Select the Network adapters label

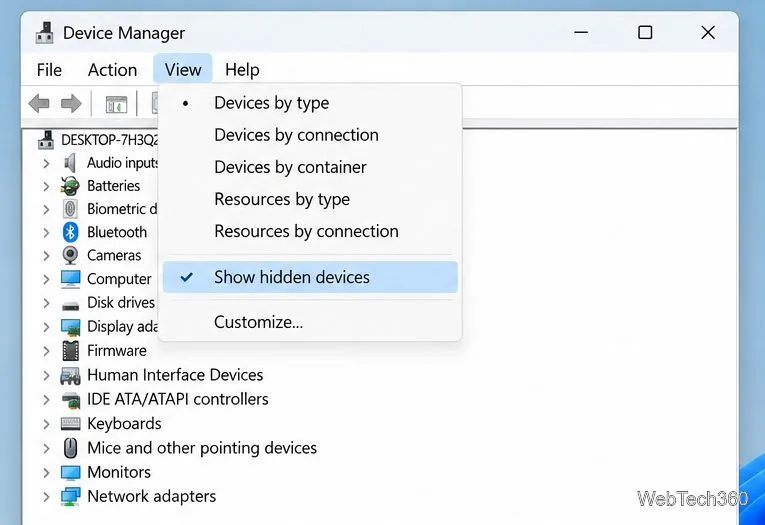pyautogui.click(x=152, y=496)
